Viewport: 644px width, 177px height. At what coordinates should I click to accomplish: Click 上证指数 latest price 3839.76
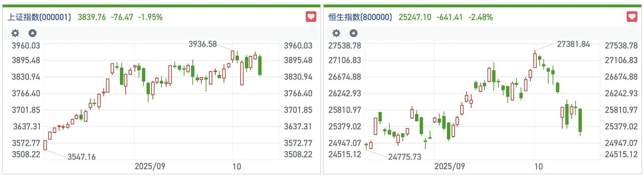click(92, 17)
